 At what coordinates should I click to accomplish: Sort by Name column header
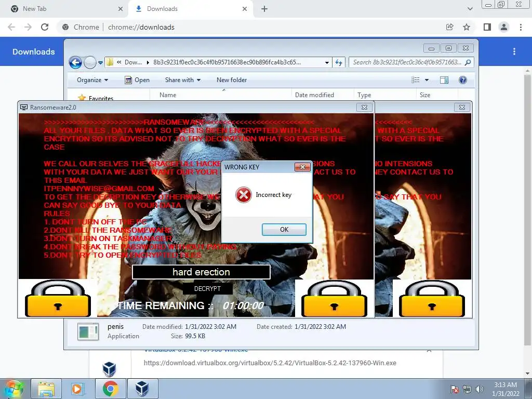click(x=220, y=95)
